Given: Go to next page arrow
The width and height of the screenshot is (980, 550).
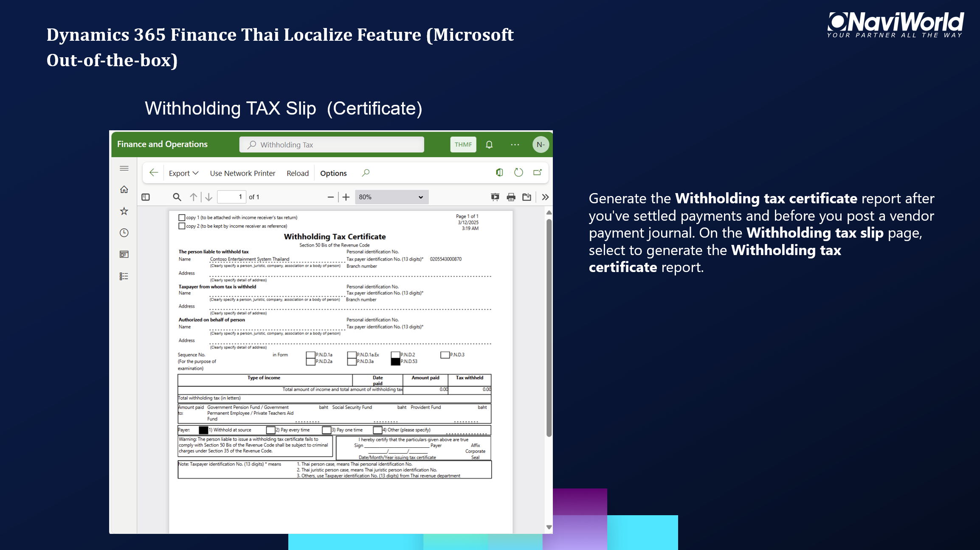Looking at the screenshot, I should point(208,197).
